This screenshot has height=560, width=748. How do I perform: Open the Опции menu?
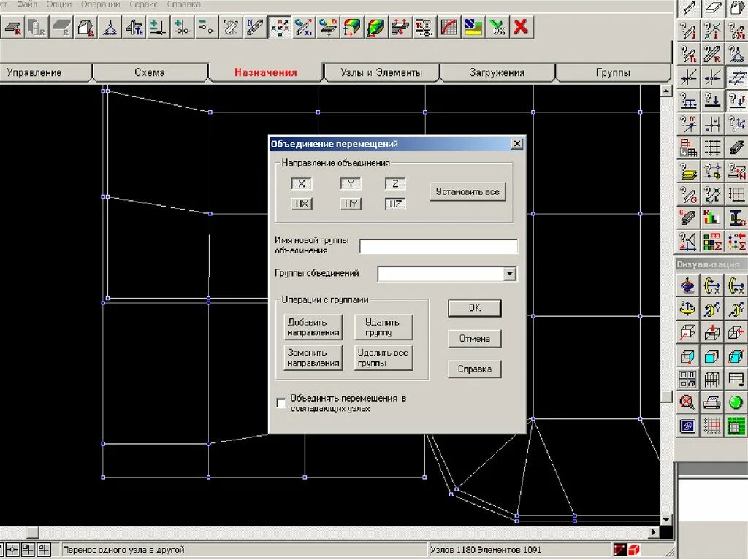coord(59,4)
